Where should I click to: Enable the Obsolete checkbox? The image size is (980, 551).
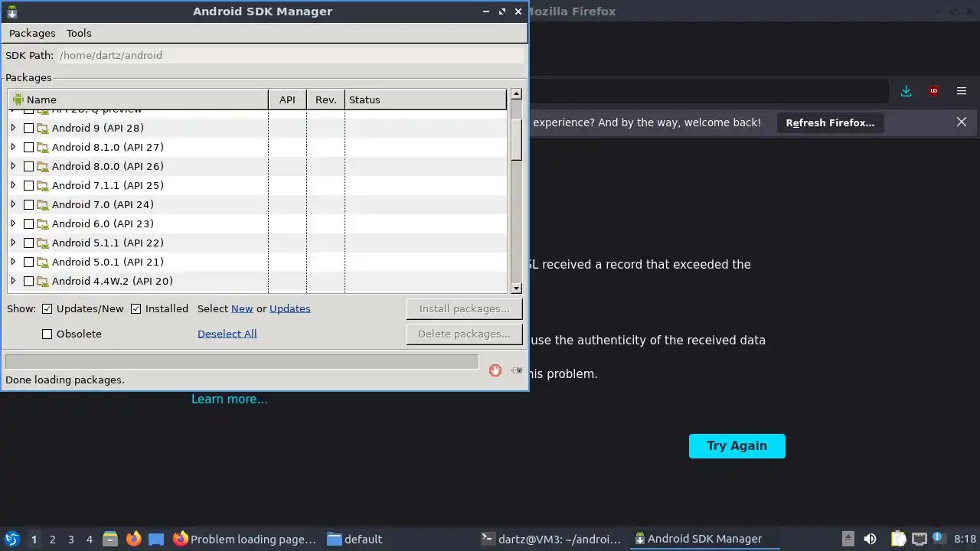click(x=47, y=334)
